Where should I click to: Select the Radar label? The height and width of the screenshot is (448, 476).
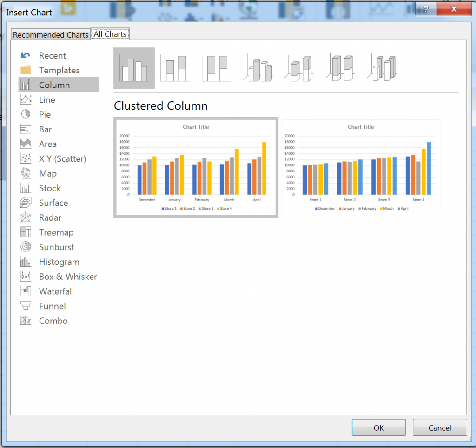tap(50, 217)
